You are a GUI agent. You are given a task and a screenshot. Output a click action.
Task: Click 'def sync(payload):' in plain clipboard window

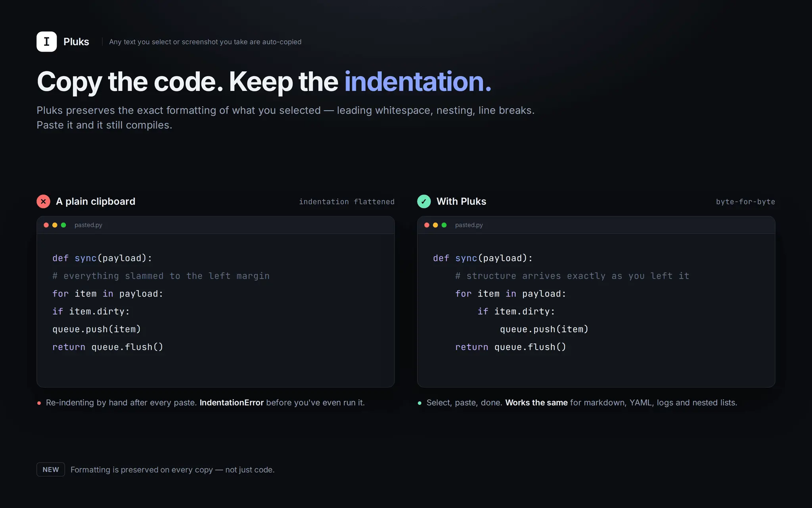(x=102, y=258)
